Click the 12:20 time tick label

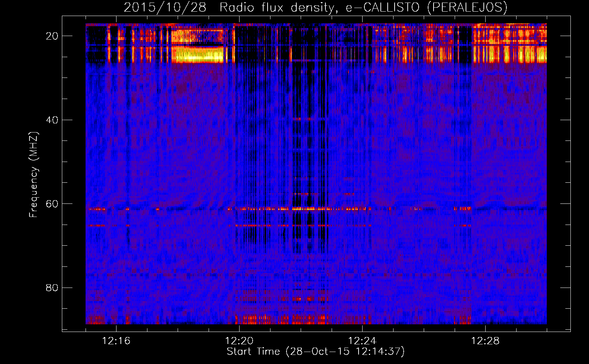click(x=239, y=341)
